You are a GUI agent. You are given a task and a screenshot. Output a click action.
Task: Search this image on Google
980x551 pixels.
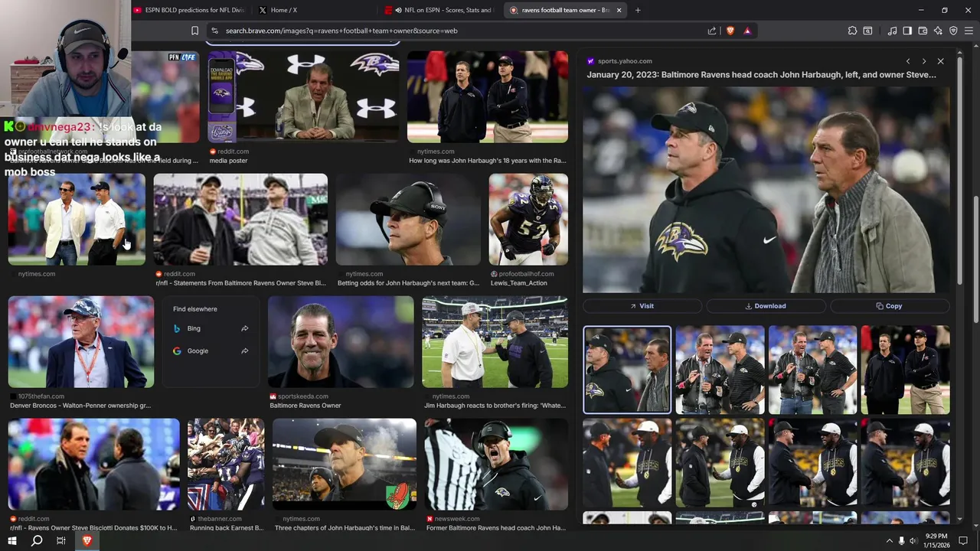(211, 350)
